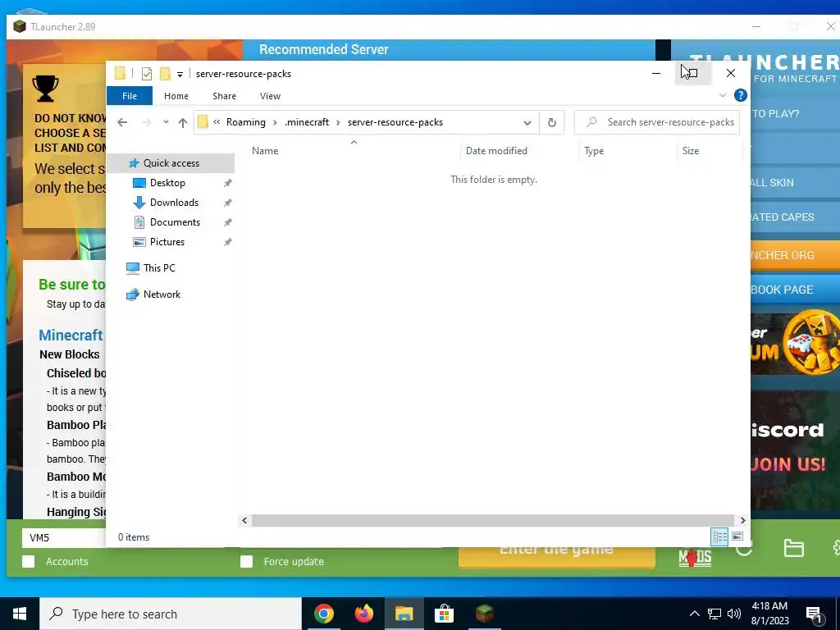
Task: Expand address bar history dropdown
Action: (x=527, y=123)
